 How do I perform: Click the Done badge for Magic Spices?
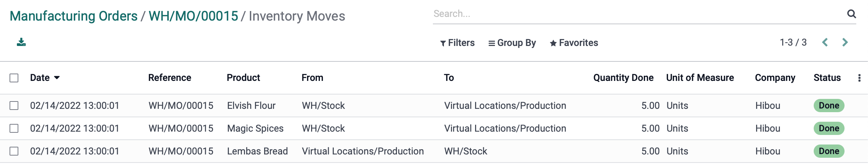pos(829,128)
